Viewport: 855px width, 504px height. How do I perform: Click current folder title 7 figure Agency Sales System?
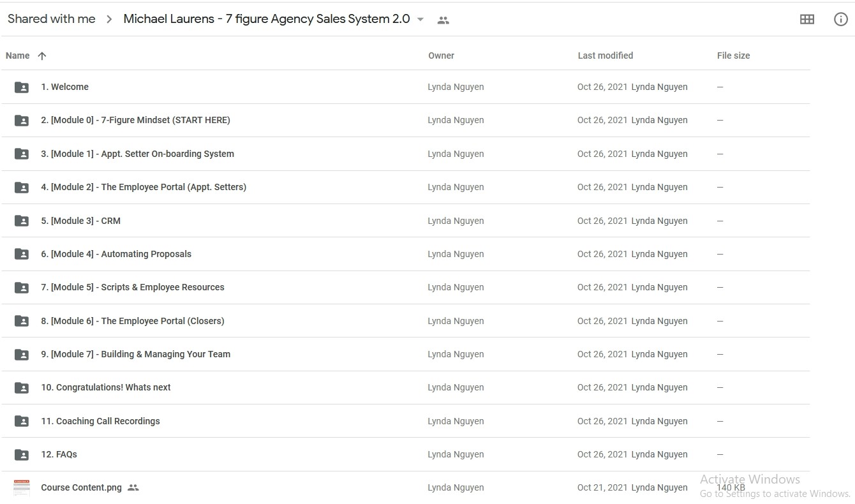[x=267, y=19]
